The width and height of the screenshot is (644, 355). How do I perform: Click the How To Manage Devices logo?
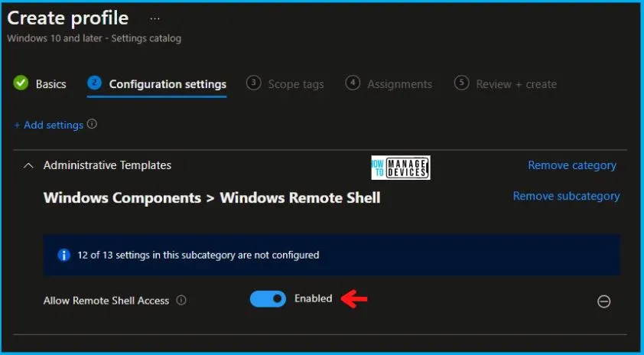(x=400, y=168)
